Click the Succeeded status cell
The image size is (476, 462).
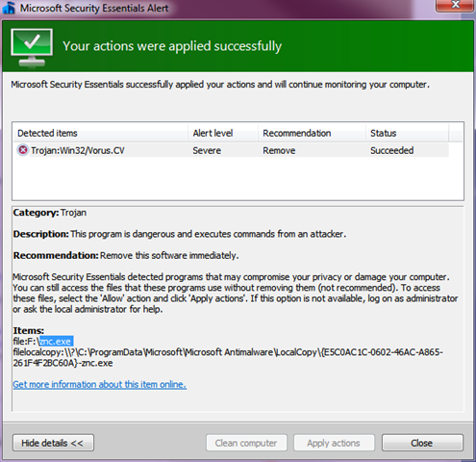[391, 150]
